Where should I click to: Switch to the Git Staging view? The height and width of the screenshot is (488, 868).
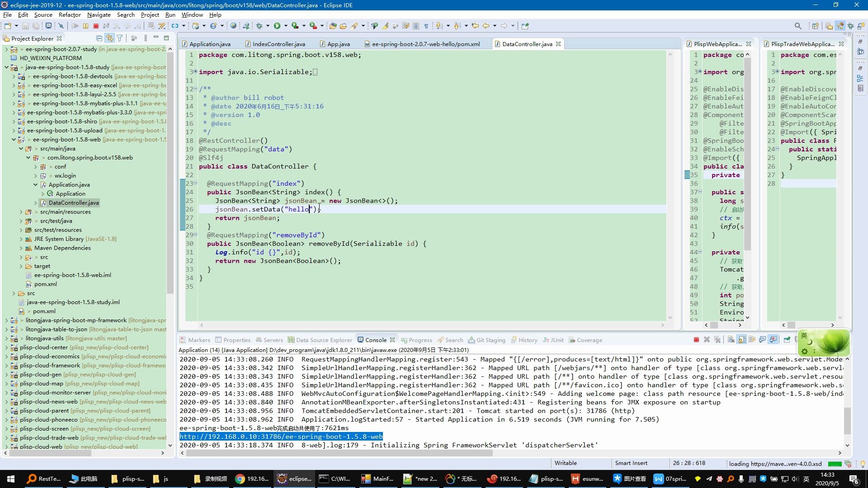tap(487, 340)
